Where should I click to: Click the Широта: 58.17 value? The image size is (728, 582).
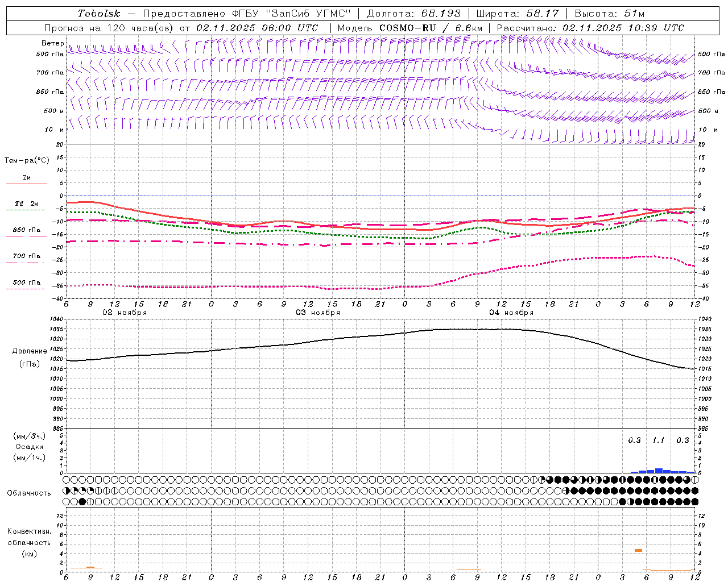tap(518, 14)
